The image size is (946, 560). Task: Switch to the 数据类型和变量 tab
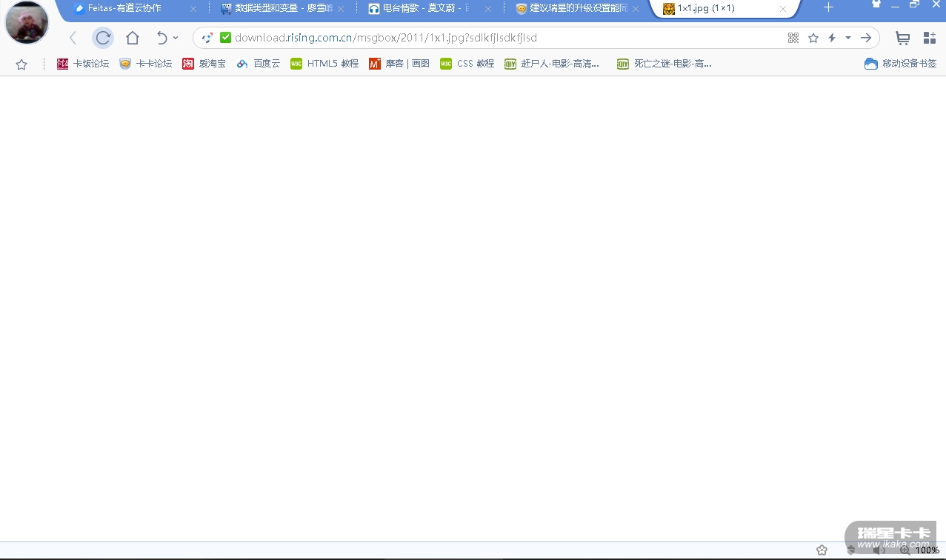pos(278,8)
